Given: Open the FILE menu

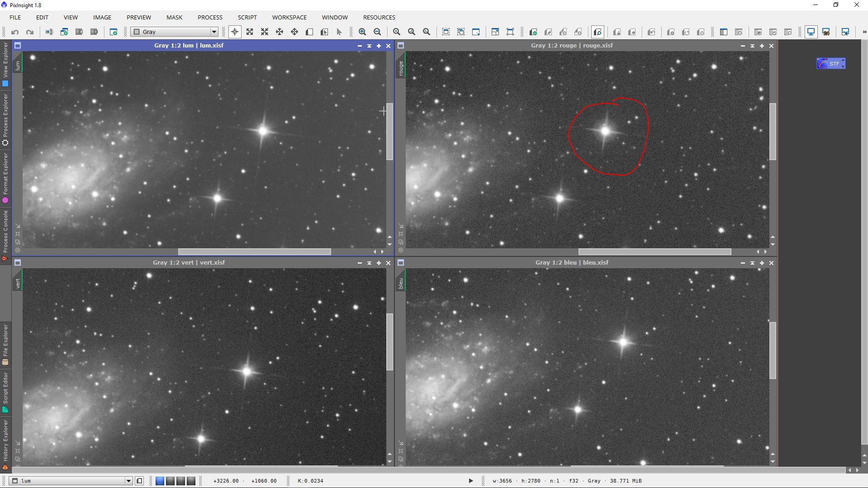Looking at the screenshot, I should click(x=15, y=17).
